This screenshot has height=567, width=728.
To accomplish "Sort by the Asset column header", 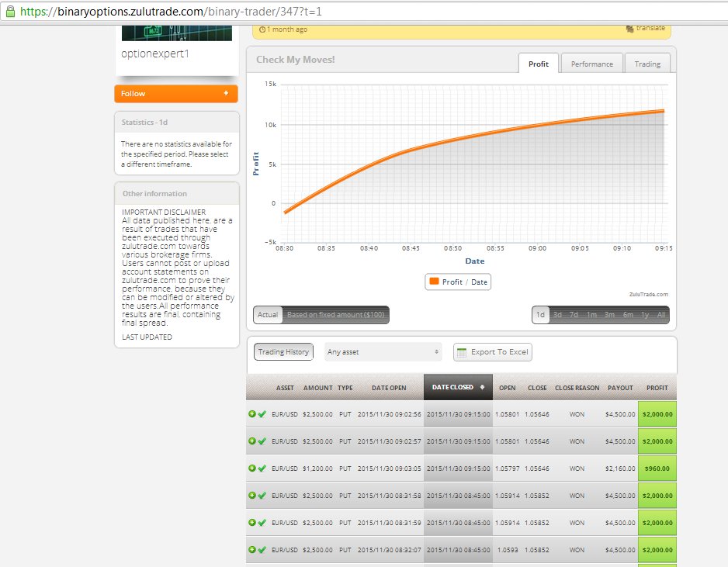I will point(285,388).
